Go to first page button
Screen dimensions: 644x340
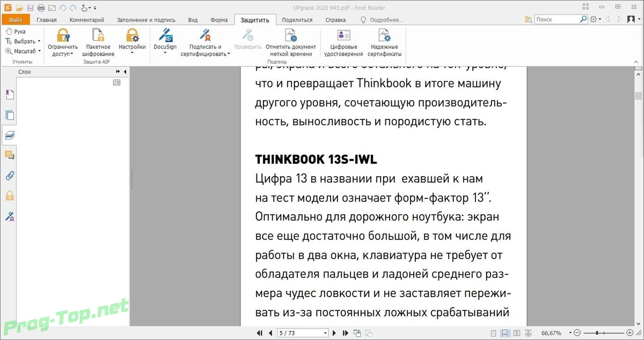tap(260, 333)
